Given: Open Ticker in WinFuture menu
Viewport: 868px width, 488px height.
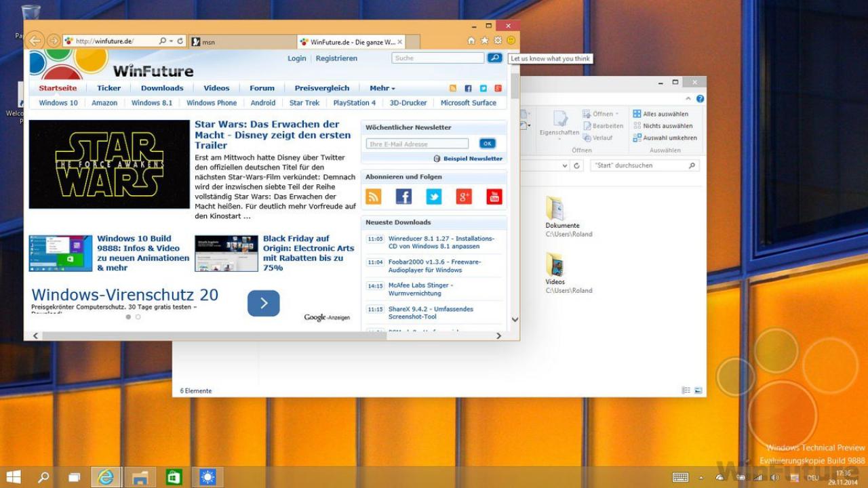Looking at the screenshot, I should click(x=108, y=88).
